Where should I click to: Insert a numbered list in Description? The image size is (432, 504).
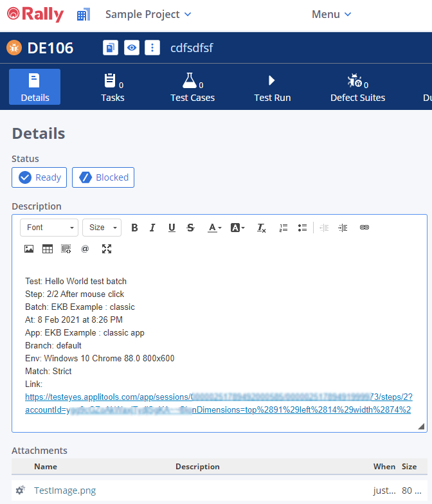tap(283, 228)
